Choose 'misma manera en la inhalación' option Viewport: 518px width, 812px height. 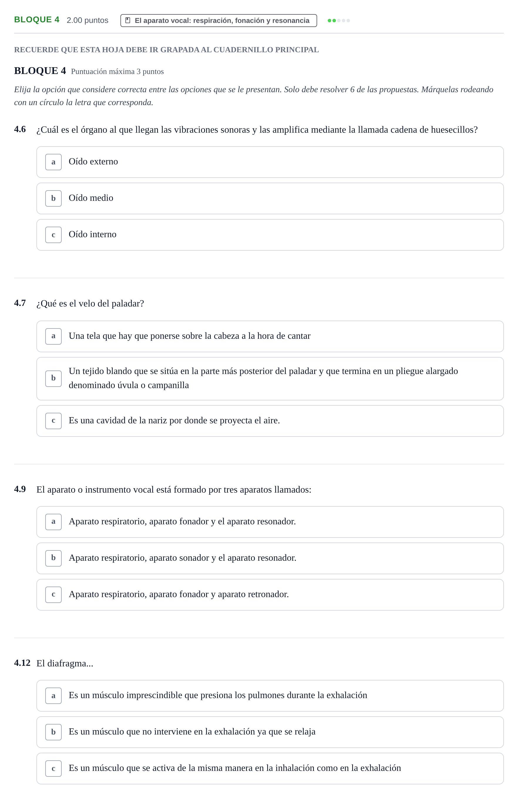(270, 769)
